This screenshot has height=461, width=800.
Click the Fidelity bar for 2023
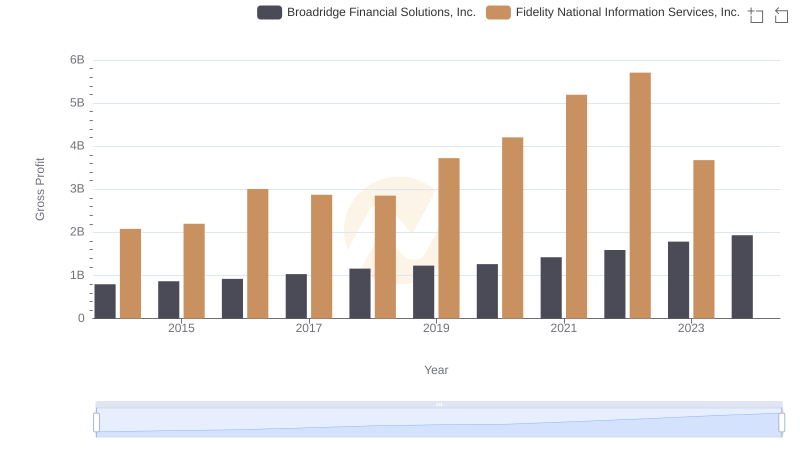click(704, 239)
